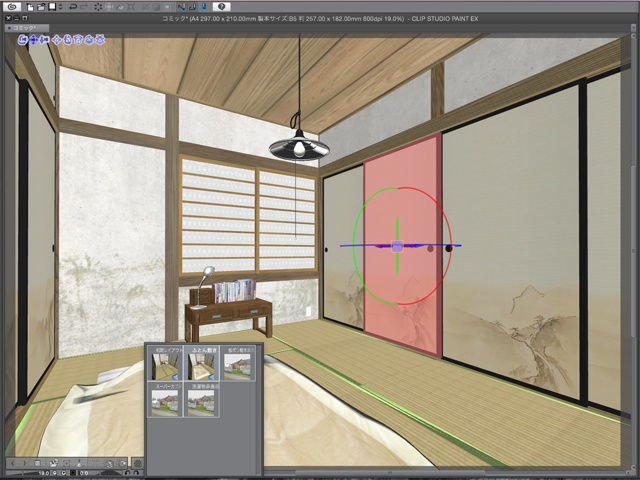Click the rightmost circular-arrow icon in object launcher
The image size is (640, 480).
(122, 463)
